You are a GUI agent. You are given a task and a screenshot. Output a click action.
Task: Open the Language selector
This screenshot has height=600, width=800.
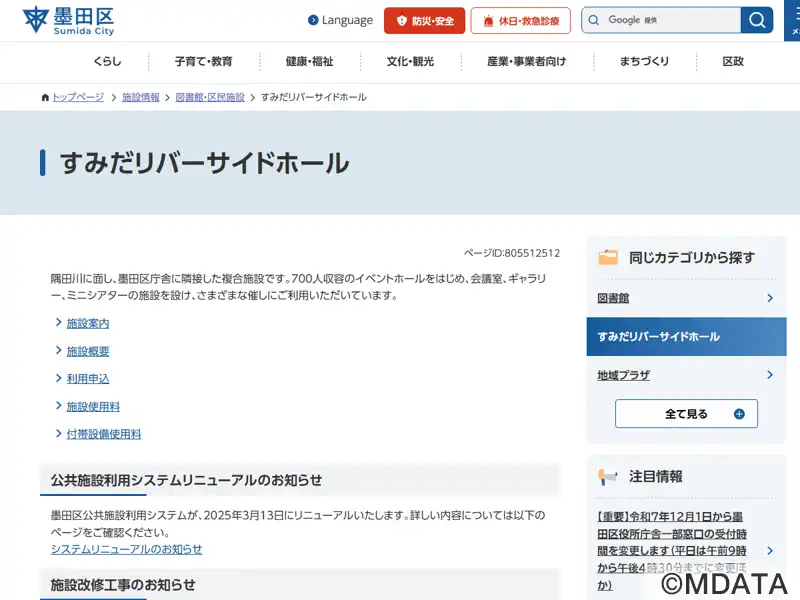click(x=340, y=20)
